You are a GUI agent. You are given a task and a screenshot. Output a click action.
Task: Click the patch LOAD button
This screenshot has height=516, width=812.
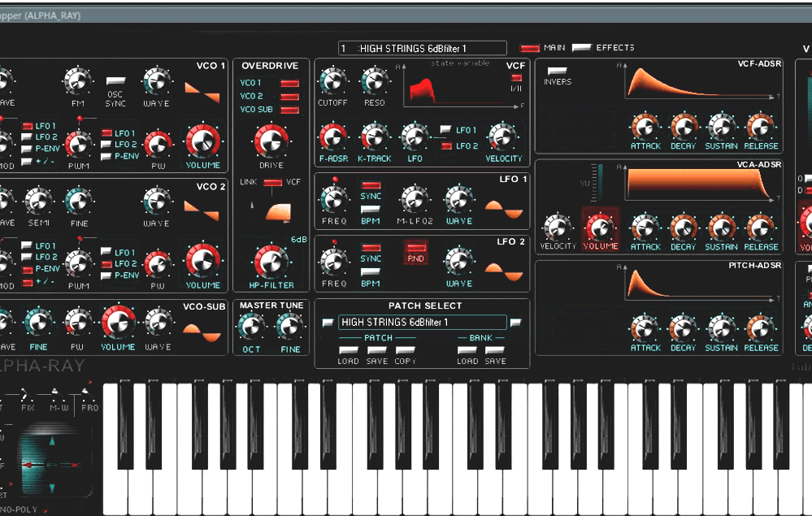pos(348,350)
